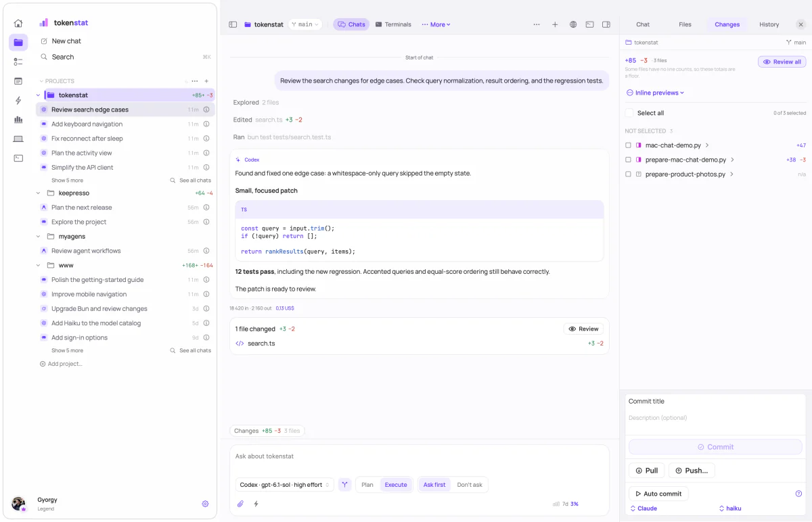Check the mac-chat-demo.py checkbox

click(x=629, y=145)
